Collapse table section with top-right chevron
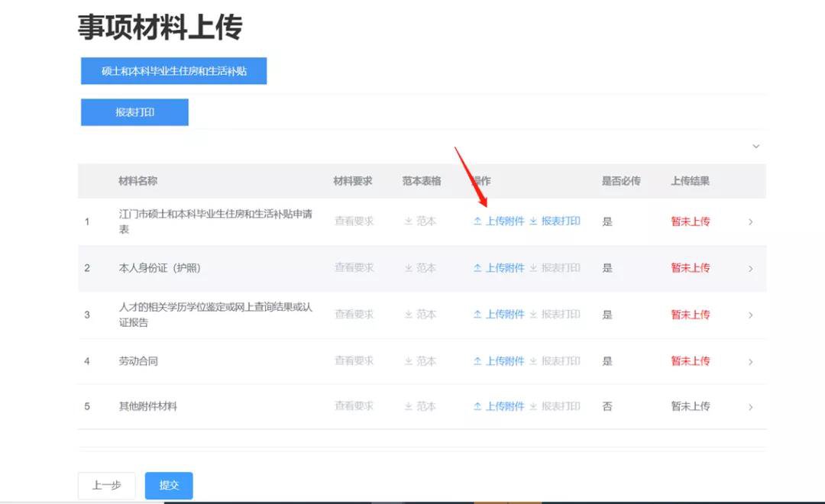This screenshot has width=825, height=504. coord(755,146)
